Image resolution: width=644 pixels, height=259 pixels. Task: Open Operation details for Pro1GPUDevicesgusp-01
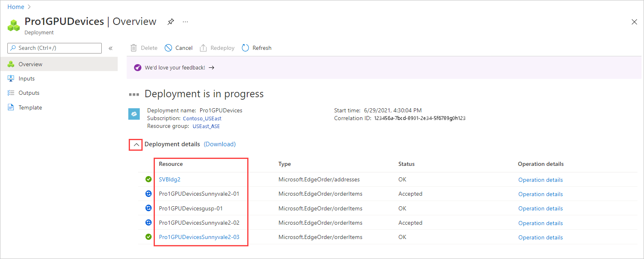click(540, 208)
